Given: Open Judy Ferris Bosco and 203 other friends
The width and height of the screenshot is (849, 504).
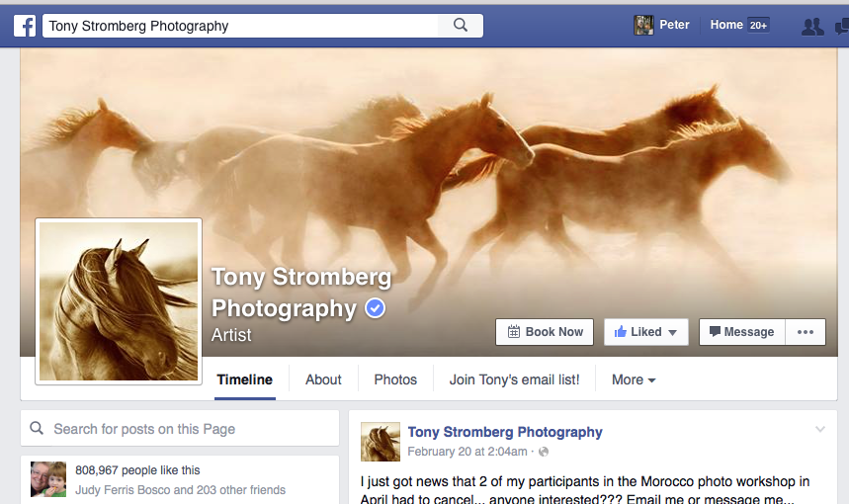Looking at the screenshot, I should 180,490.
